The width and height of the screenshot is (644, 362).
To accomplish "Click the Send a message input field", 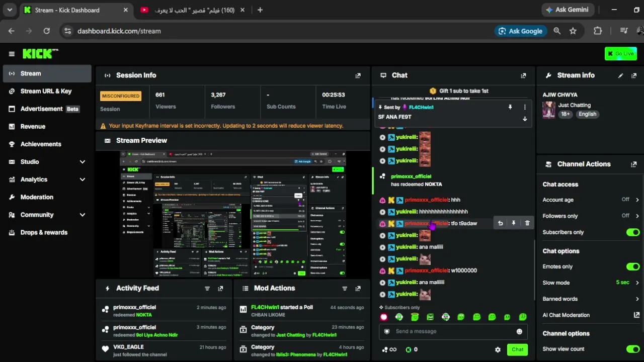I will [453, 331].
